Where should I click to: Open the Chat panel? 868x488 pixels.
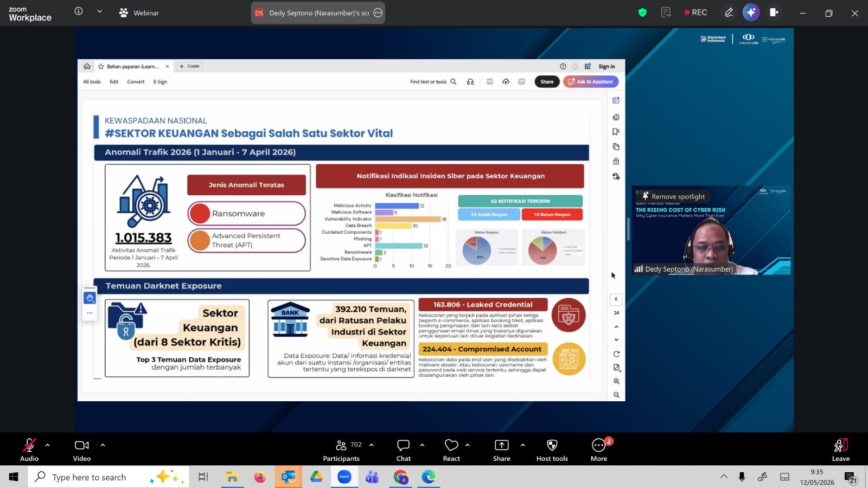404,450
